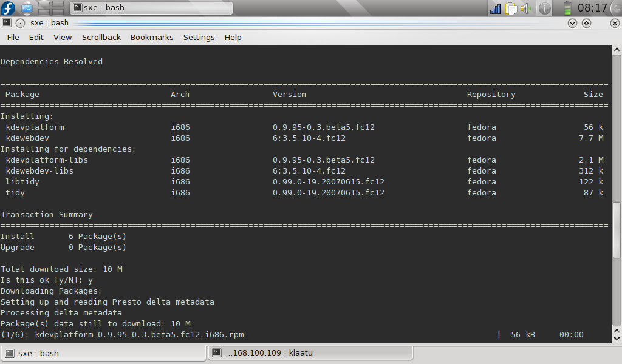Click the "312 k" size value
This screenshot has width=622, height=364.
(x=591, y=171)
